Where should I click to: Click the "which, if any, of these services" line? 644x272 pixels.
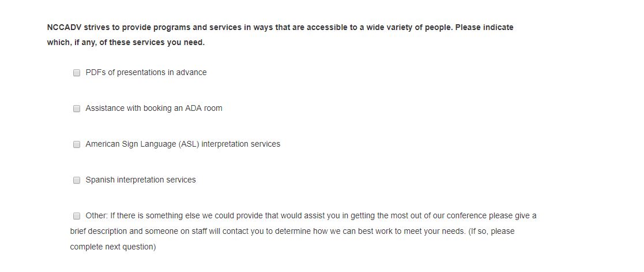(126, 43)
